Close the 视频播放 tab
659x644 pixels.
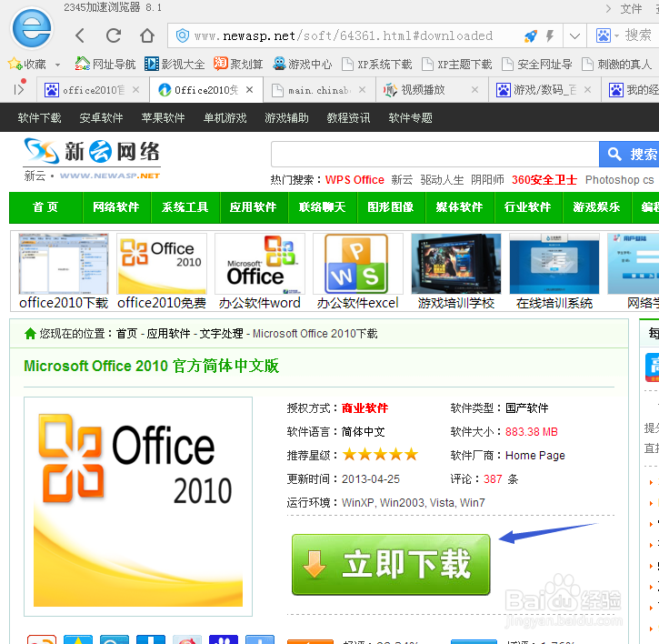point(474,90)
